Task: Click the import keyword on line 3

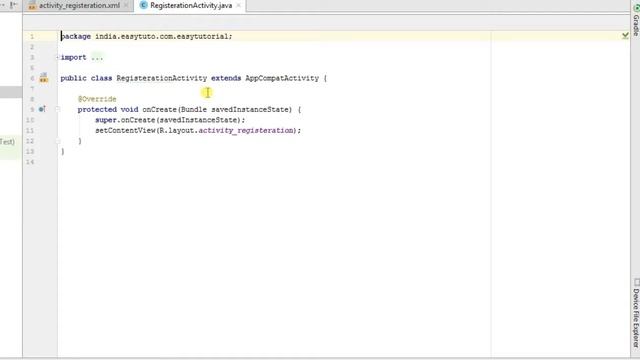Action: [73, 58]
